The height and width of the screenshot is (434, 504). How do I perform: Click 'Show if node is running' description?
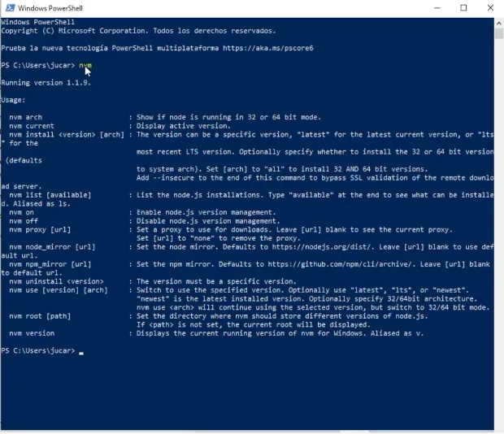point(228,117)
